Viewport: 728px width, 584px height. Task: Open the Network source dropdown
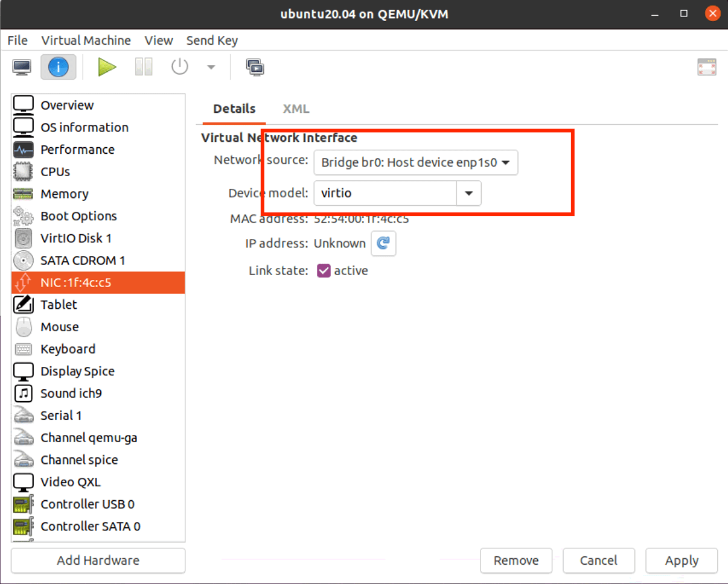click(x=415, y=162)
